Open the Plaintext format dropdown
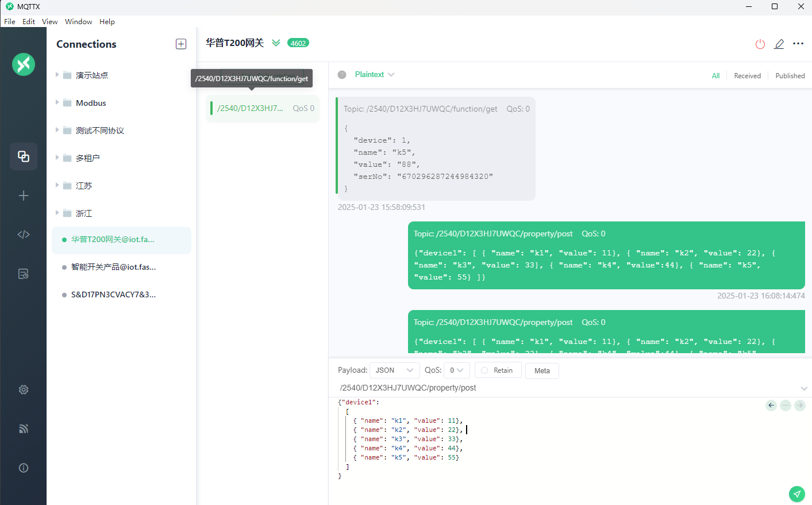812x505 pixels. [x=375, y=75]
